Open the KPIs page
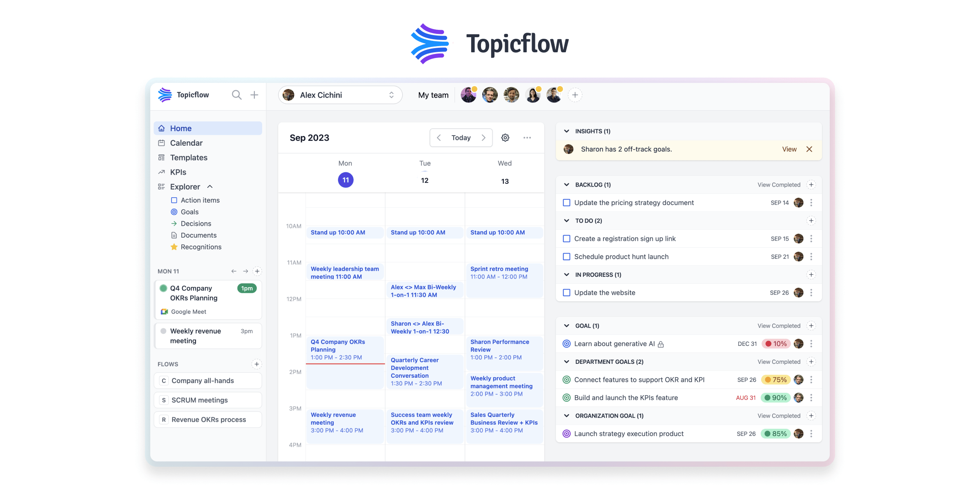Screen dimensions: 980x490 (178, 172)
